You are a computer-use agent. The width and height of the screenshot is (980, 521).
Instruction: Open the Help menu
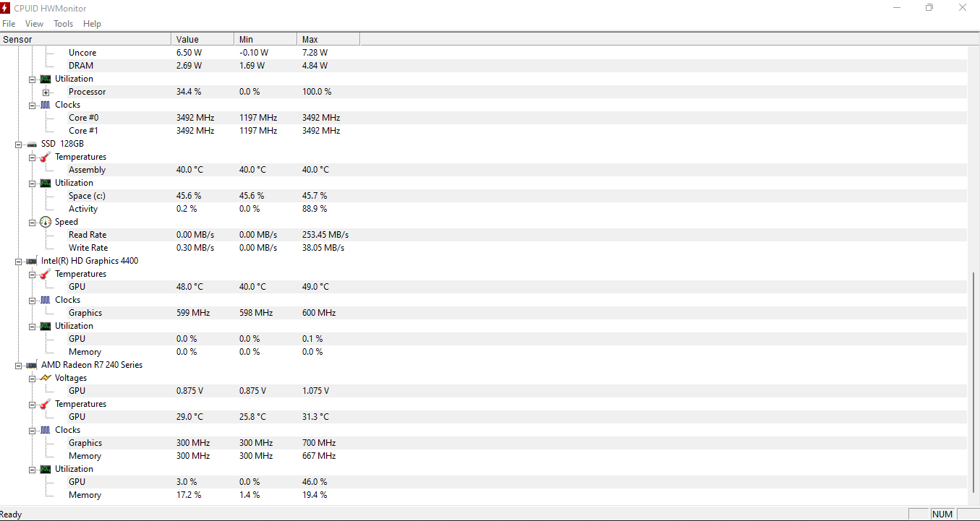[92, 24]
